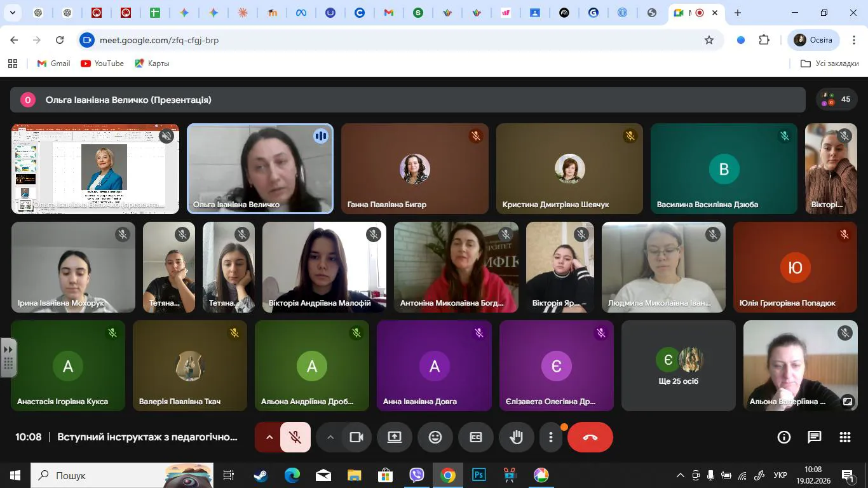Screen dimensions: 868x488
Task: Switch to the active Google Meet tab
Action: pos(689,13)
